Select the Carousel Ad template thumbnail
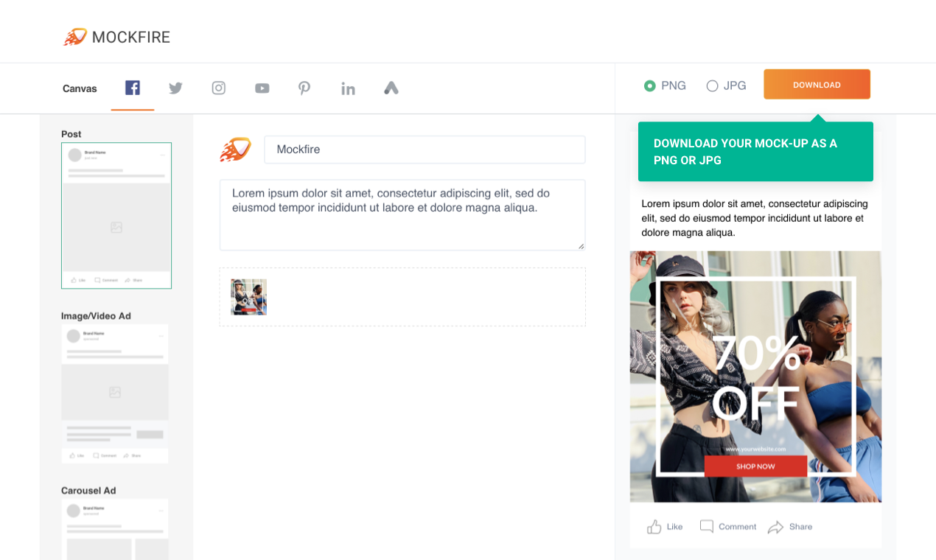This screenshot has width=936, height=560. coord(115,529)
